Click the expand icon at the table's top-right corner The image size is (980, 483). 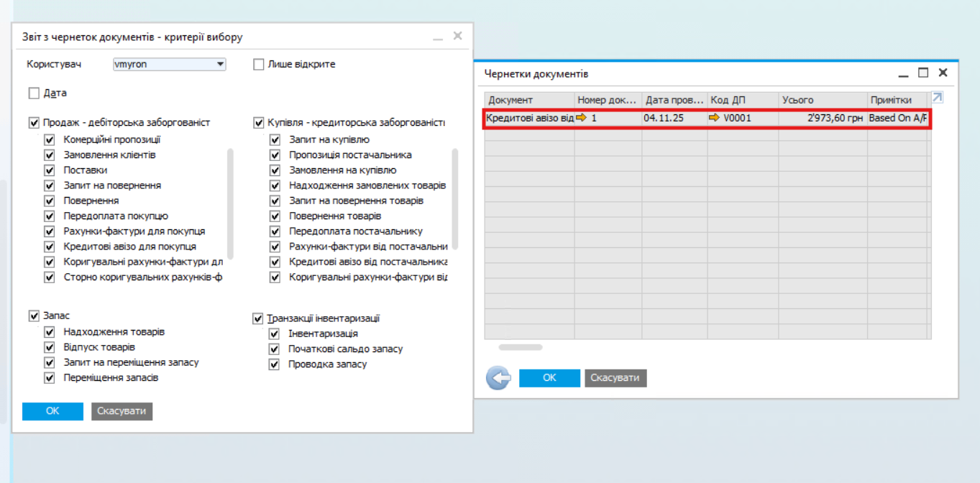[x=937, y=98]
